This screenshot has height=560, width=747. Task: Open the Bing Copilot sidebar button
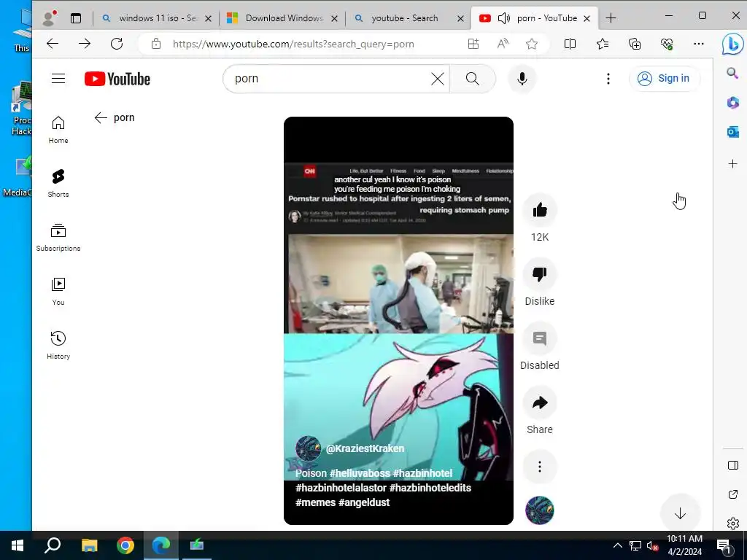pyautogui.click(x=732, y=44)
